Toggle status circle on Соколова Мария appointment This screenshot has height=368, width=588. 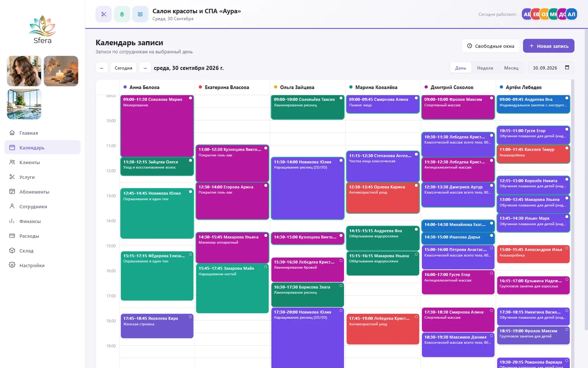pyautogui.click(x=190, y=98)
